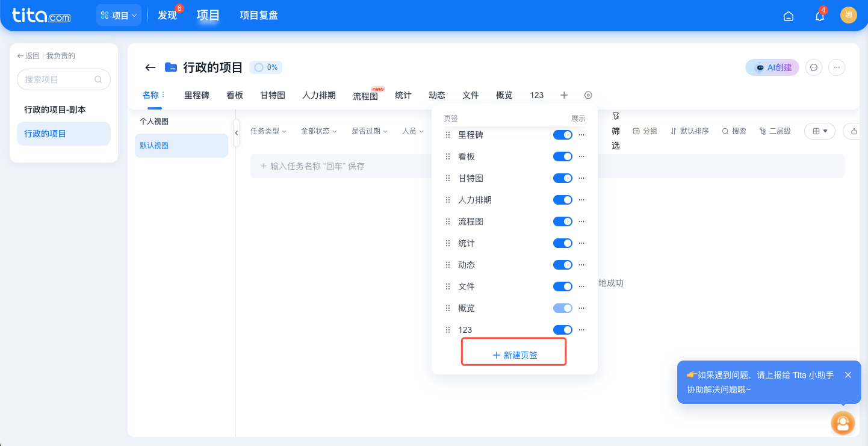
Task: Open the 项目复盘 menu item
Action: 258,15
